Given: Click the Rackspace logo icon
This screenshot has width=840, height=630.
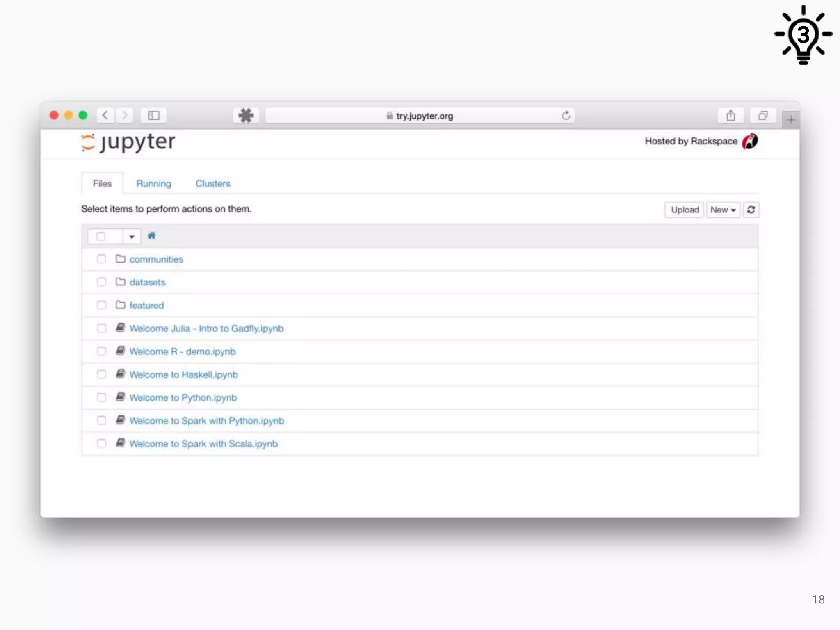Looking at the screenshot, I should click(749, 142).
